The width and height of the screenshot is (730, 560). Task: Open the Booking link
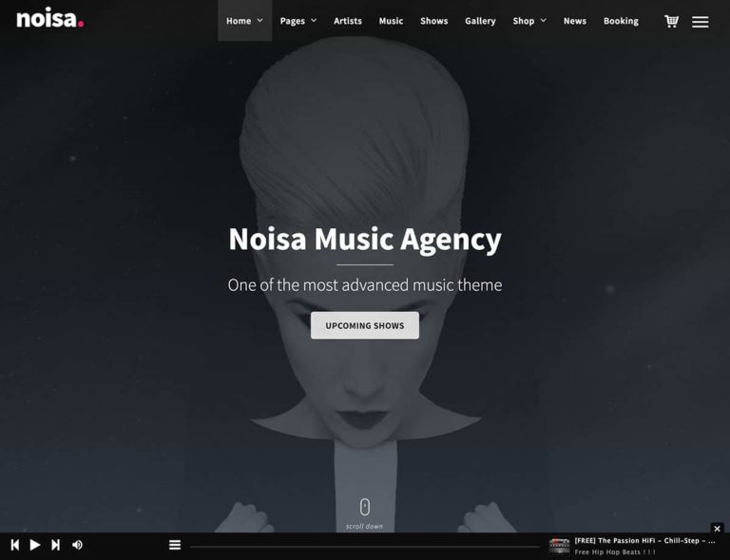click(621, 21)
